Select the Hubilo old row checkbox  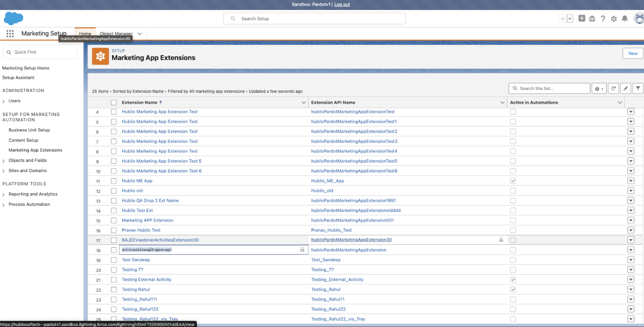click(x=114, y=191)
